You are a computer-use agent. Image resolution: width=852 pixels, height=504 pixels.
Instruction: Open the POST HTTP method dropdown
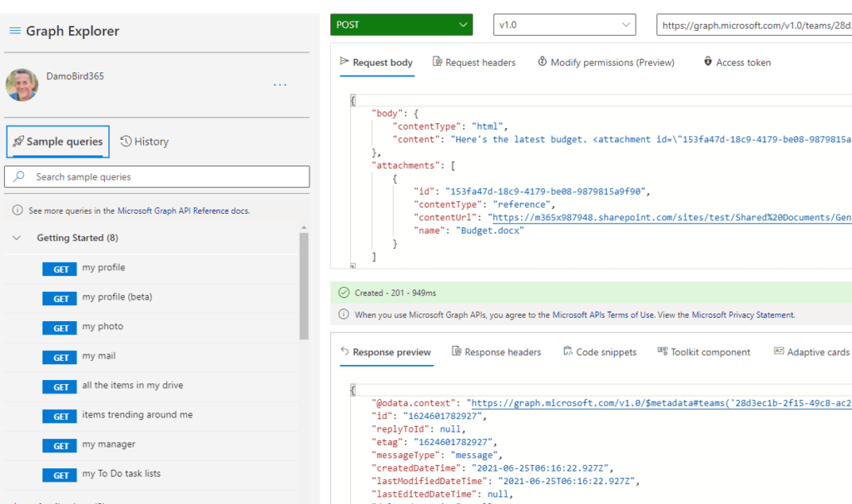coord(402,24)
